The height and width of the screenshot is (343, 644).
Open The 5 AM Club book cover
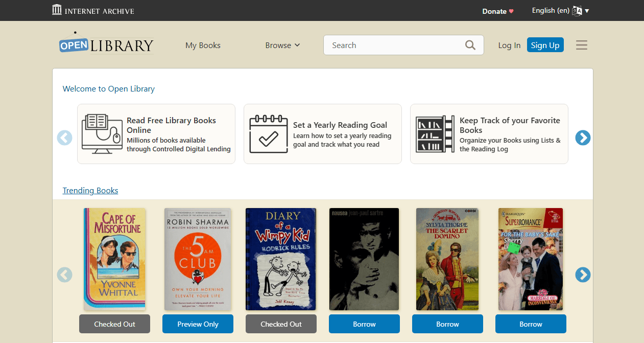198,259
